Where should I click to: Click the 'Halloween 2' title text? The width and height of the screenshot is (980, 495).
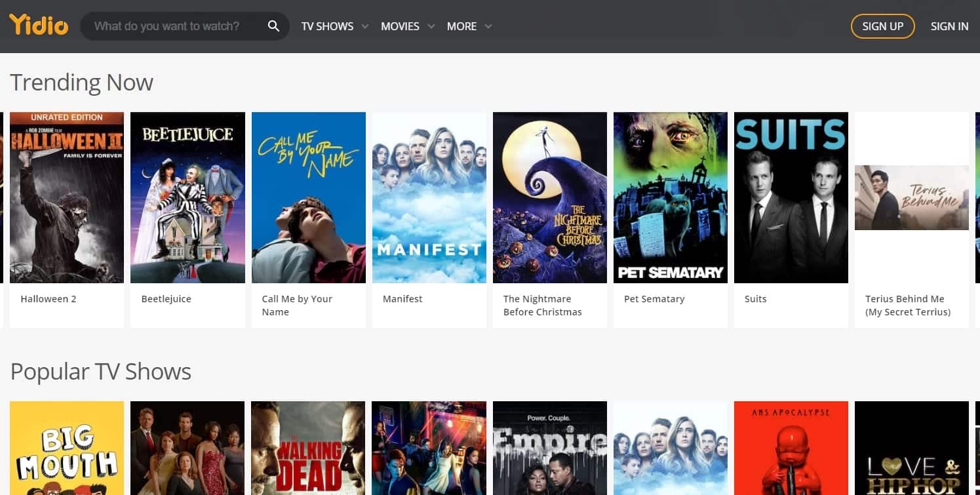49,299
